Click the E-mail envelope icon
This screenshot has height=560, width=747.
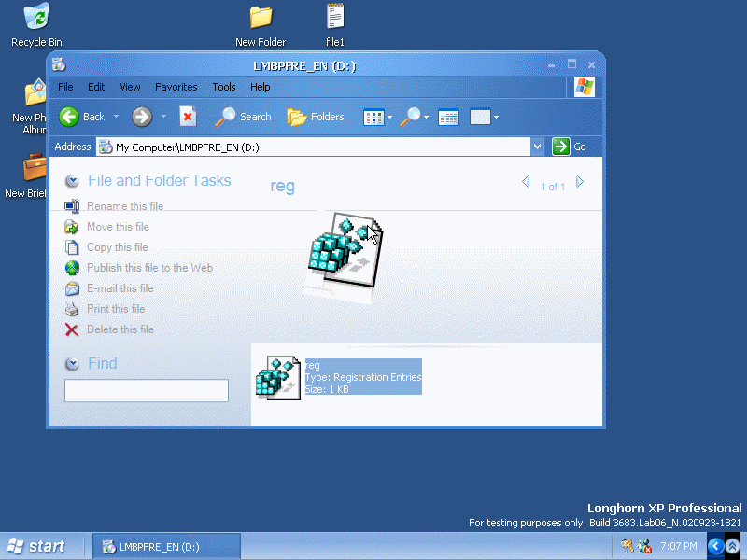[x=72, y=288]
